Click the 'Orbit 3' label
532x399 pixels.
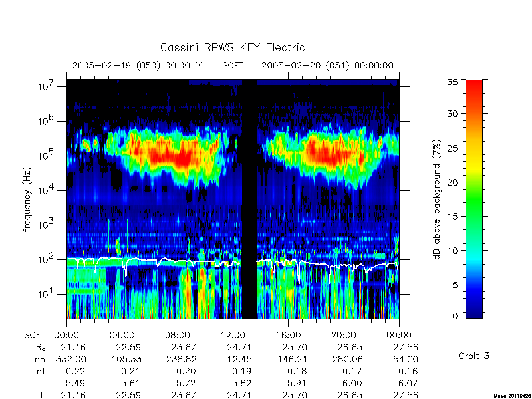pyautogui.click(x=473, y=356)
